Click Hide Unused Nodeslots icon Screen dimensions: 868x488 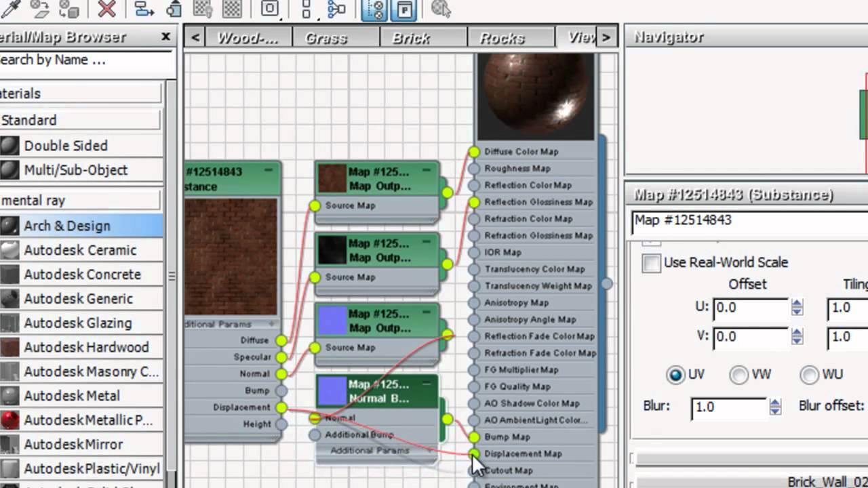pos(174,8)
